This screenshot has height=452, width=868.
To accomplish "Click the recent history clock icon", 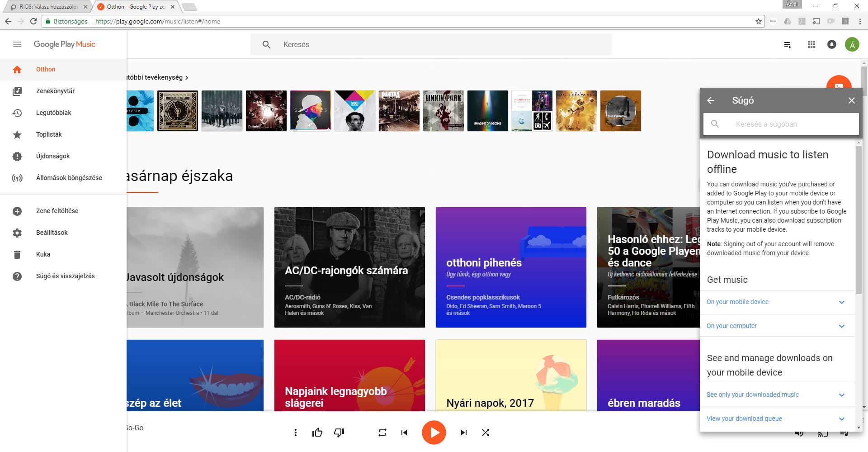I will click(x=17, y=113).
